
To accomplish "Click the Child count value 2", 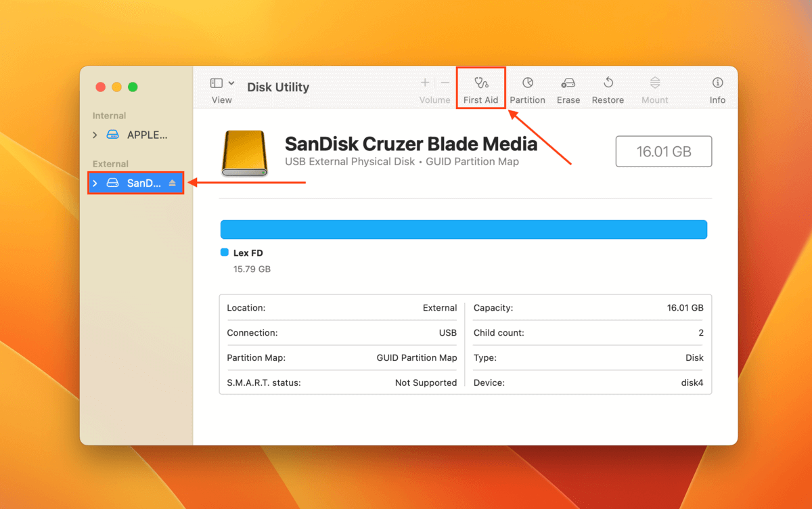I will click(701, 332).
